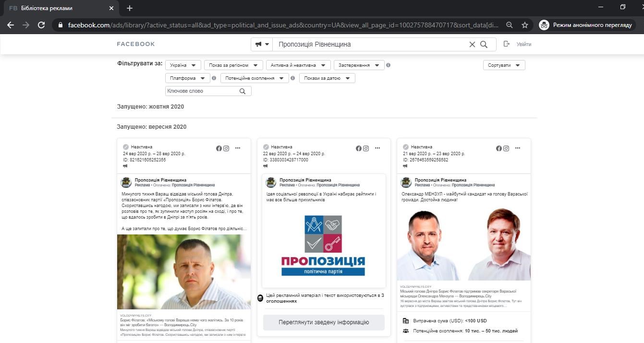Open ad category megaphone dropdown
The height and width of the screenshot is (343, 644).
[262, 44]
